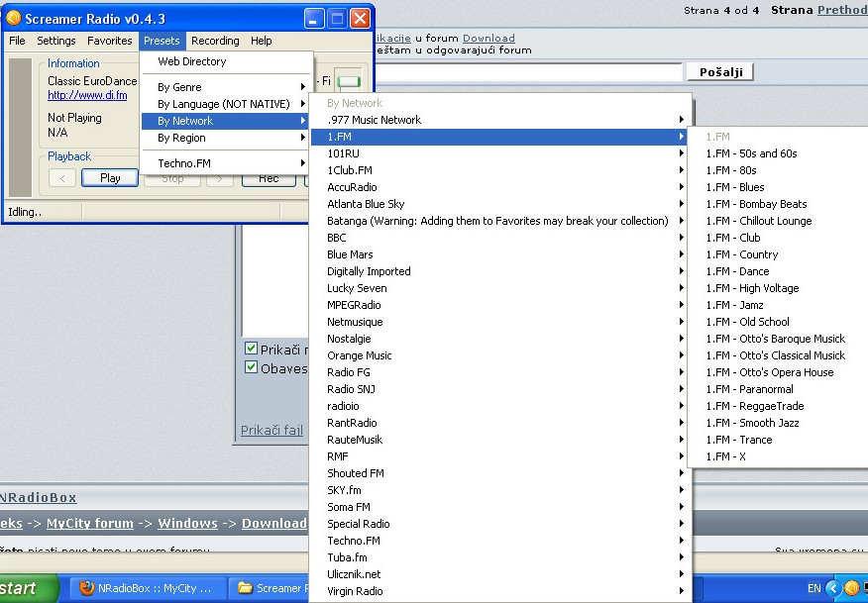Expand the Soma FM network entry
This screenshot has height=603, width=868.
pyautogui.click(x=498, y=507)
